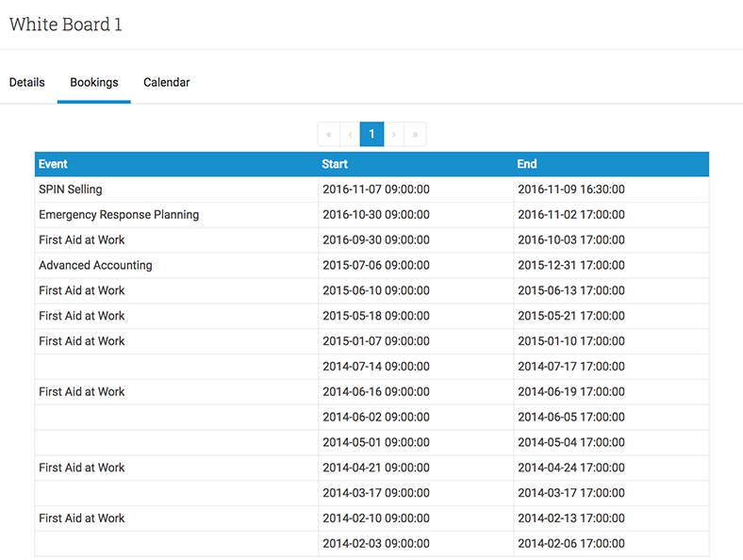Click start time 2014-07-14 09:00:00
Viewport: 743px width, 560px height.
tap(376, 367)
